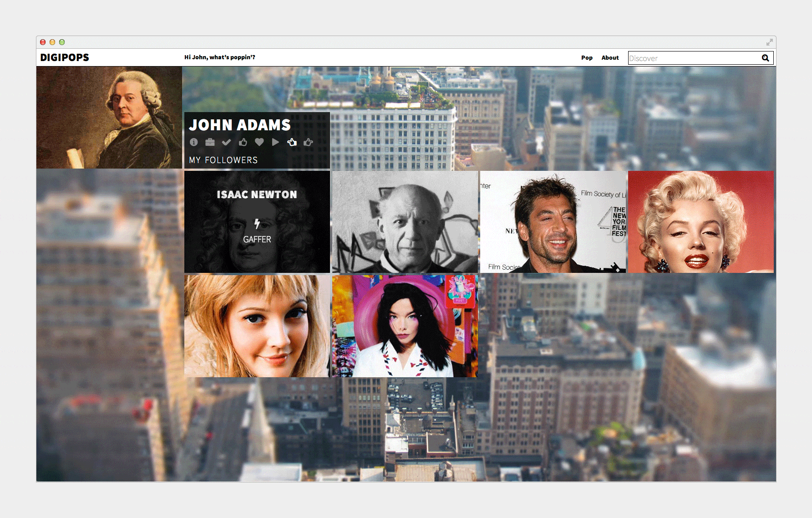Select the checkmark icon in profile panel
The image size is (812, 518).
click(x=226, y=142)
